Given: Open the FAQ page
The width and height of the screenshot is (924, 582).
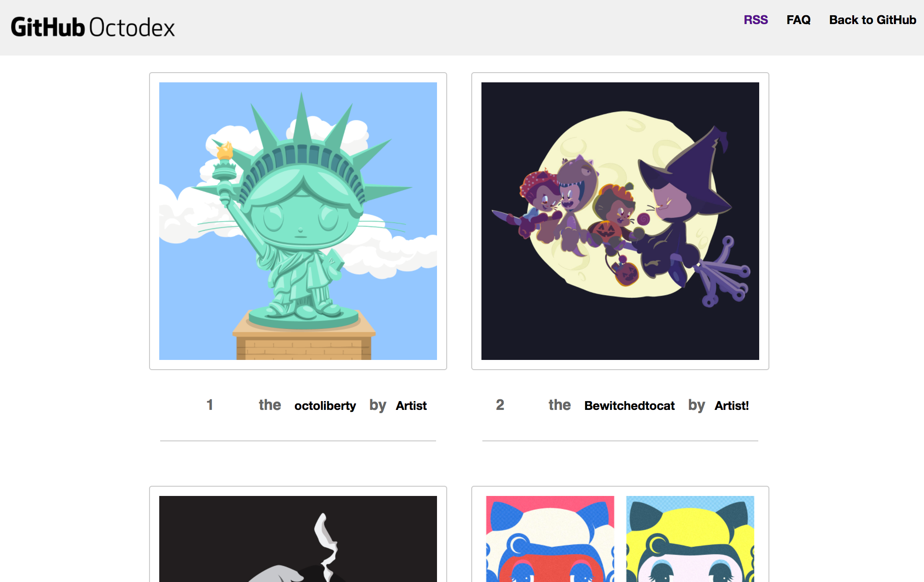Looking at the screenshot, I should tap(799, 20).
